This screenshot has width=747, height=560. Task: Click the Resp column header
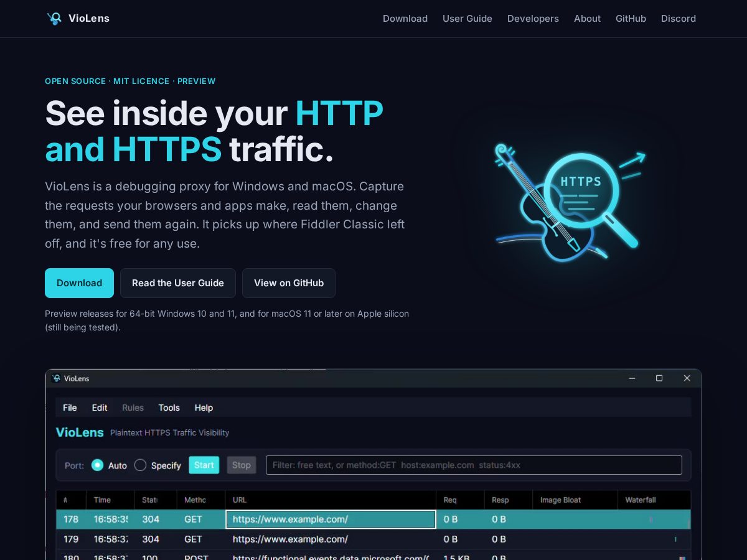[x=508, y=500]
